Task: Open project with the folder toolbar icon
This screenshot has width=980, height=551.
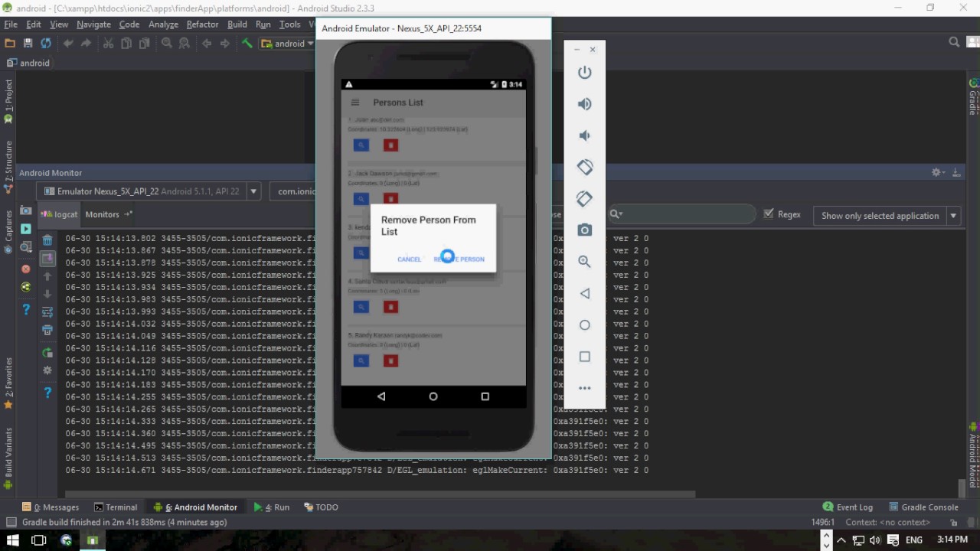Action: coord(10,44)
